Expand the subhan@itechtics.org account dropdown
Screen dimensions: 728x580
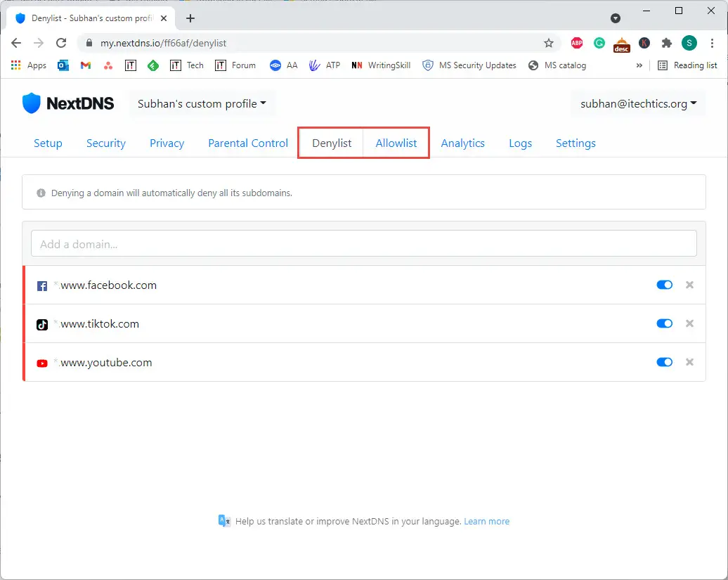pos(638,103)
